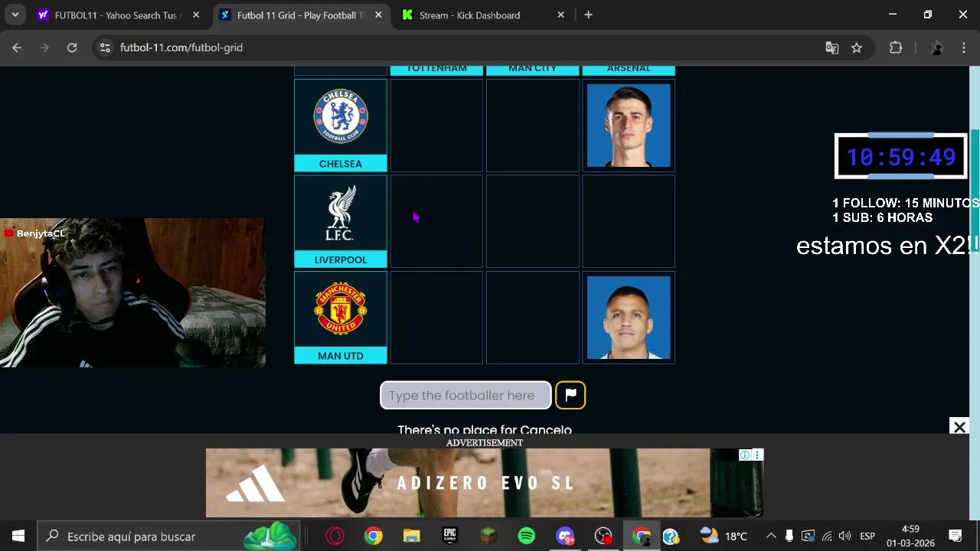The image size is (980, 551).
Task: Select the Chelsea club crest
Action: point(341,117)
